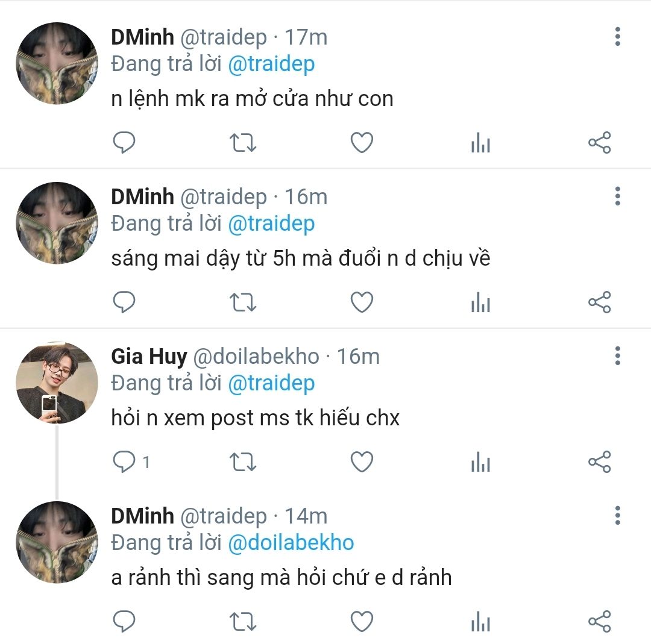Like the "mở cửa như con" tweet

pos(362,143)
